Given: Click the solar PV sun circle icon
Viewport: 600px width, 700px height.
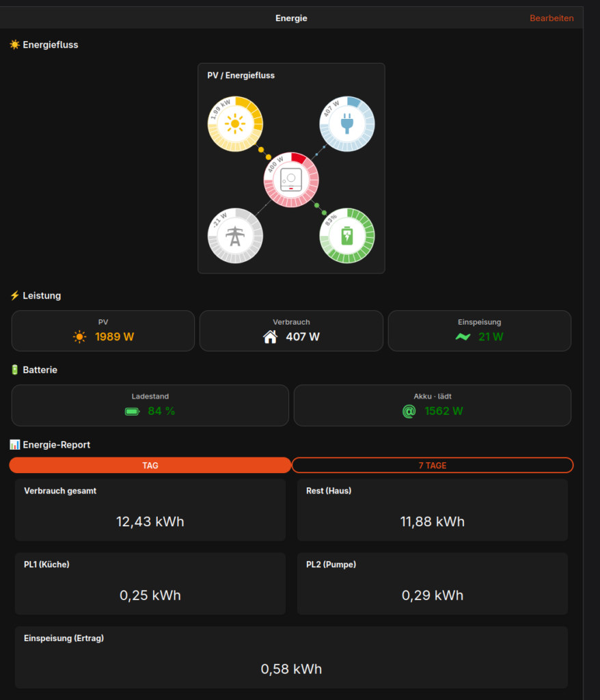Looking at the screenshot, I should [x=235, y=124].
